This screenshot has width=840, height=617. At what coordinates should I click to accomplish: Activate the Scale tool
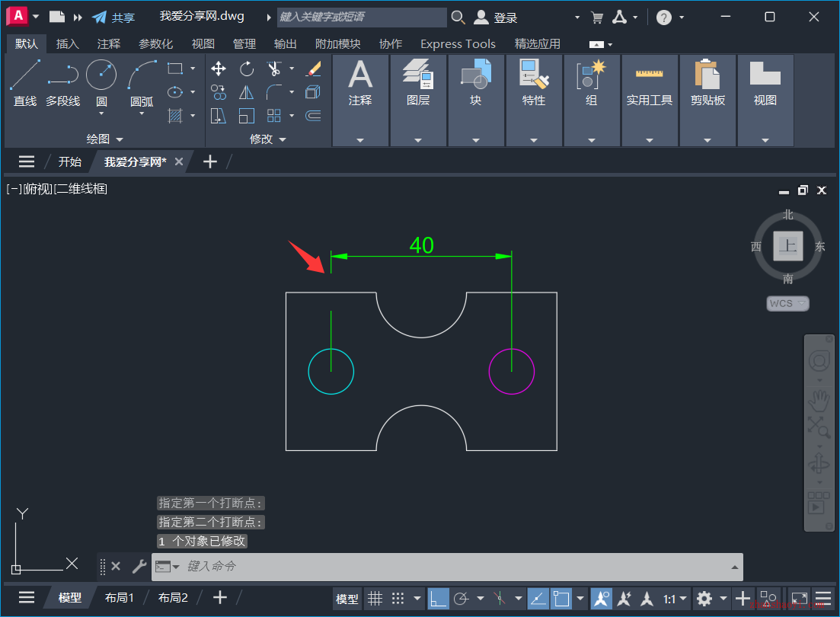[247, 116]
